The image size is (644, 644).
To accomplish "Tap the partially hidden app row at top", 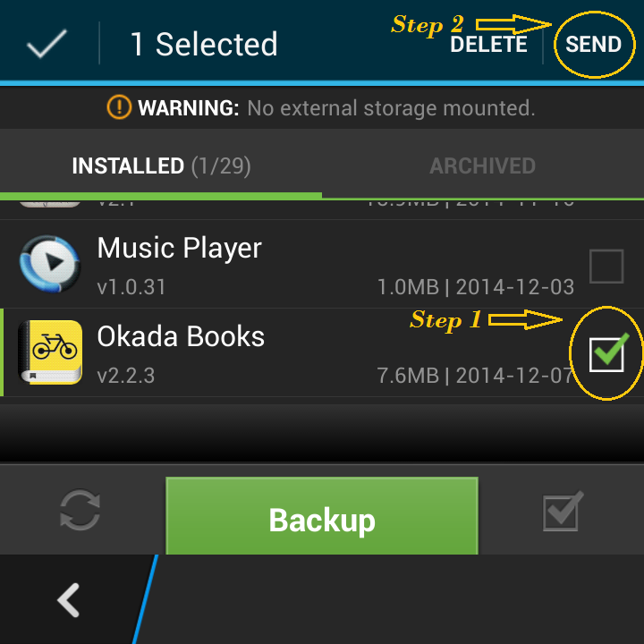I will pyautogui.click(x=322, y=209).
